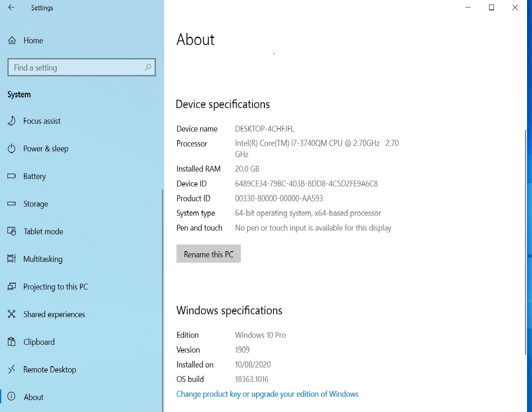Click the About label in sidebar

(33, 397)
